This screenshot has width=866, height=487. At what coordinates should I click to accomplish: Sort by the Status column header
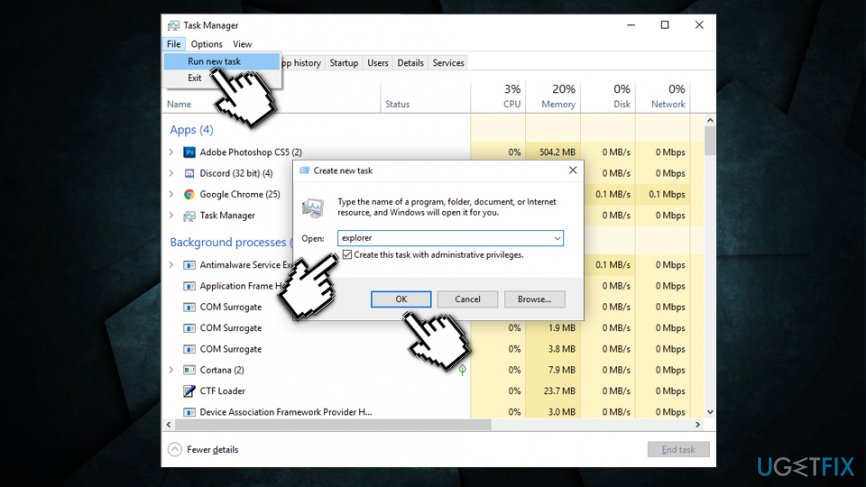pyautogui.click(x=425, y=96)
